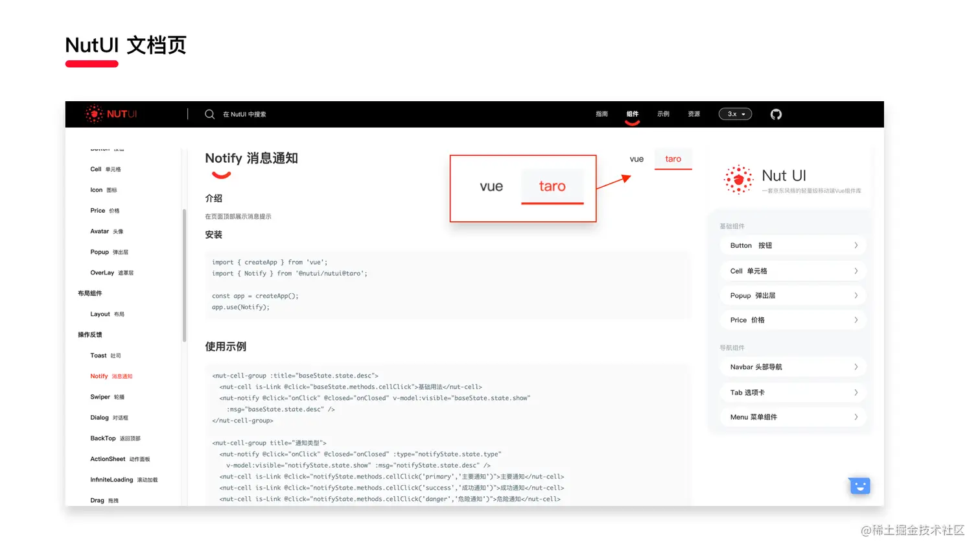This screenshot has width=980, height=552.
Task: Open the 3.x version dropdown
Action: 735,114
